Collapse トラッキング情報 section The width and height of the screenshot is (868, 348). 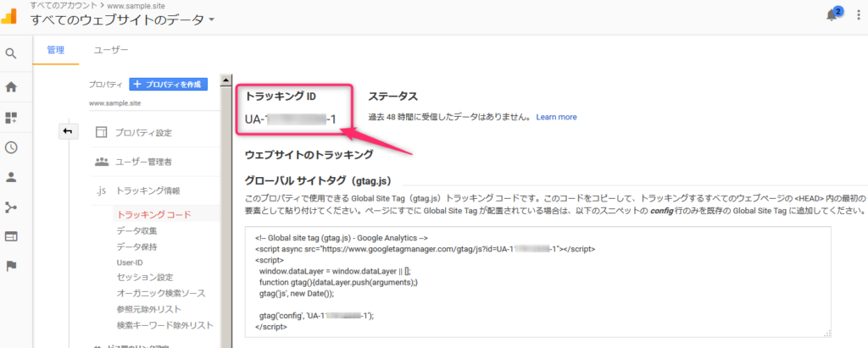point(147,191)
